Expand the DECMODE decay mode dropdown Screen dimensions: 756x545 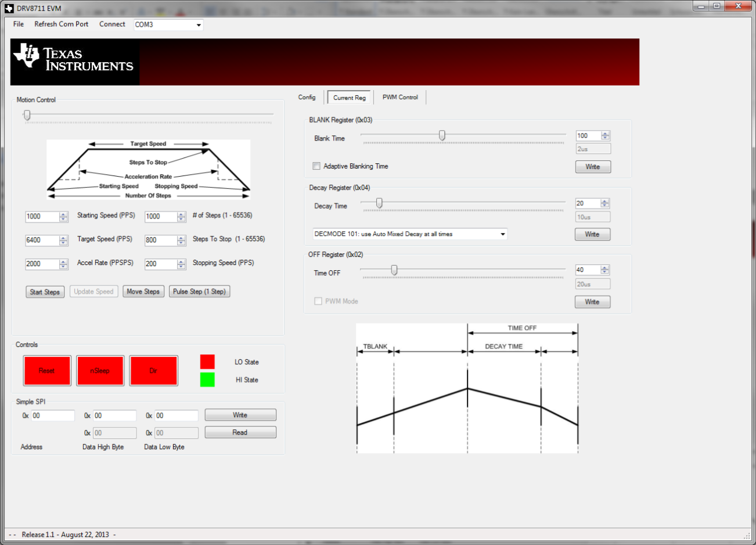click(503, 234)
